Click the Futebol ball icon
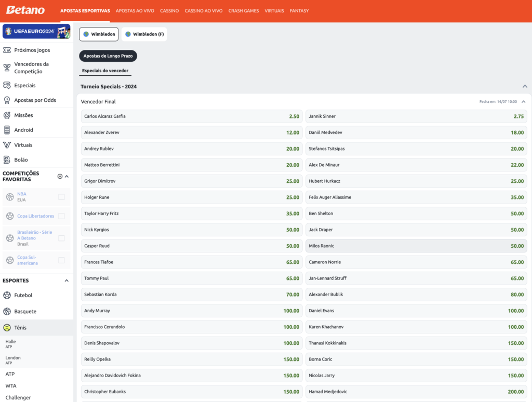The image size is (532, 402). (7, 295)
